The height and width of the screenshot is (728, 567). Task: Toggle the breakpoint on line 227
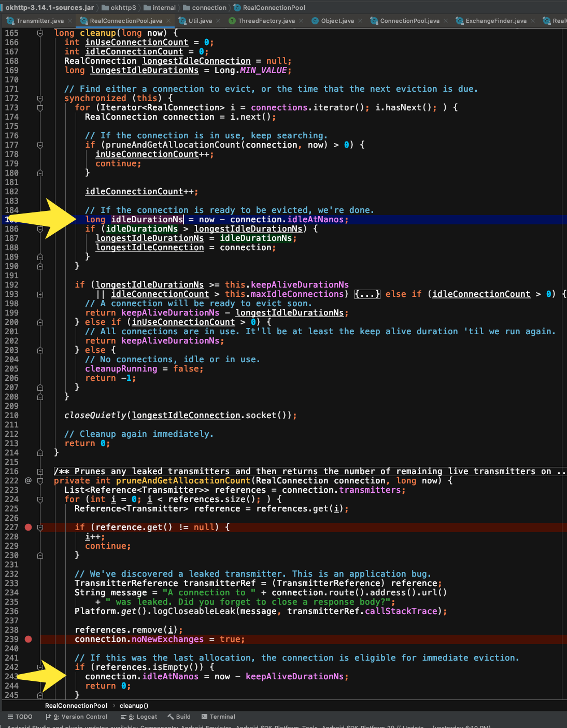29,527
